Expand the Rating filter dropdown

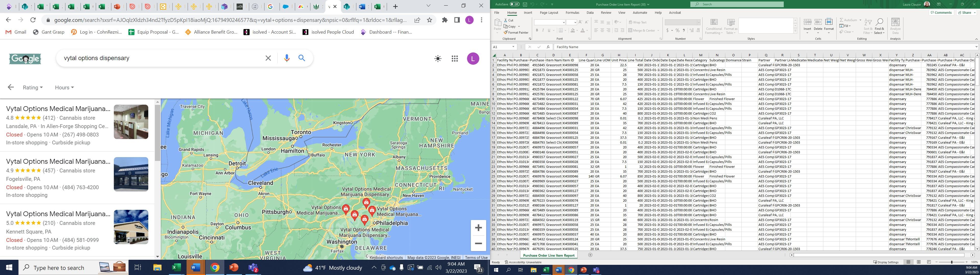[x=33, y=87]
